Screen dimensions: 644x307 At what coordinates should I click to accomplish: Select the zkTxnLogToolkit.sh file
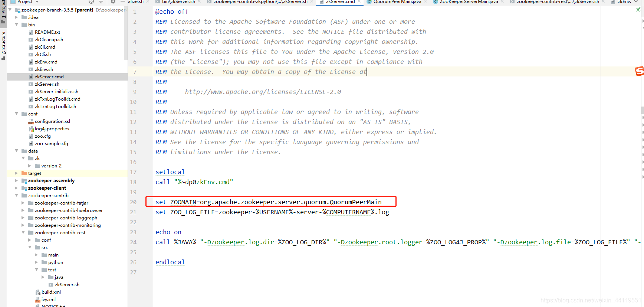click(55, 106)
